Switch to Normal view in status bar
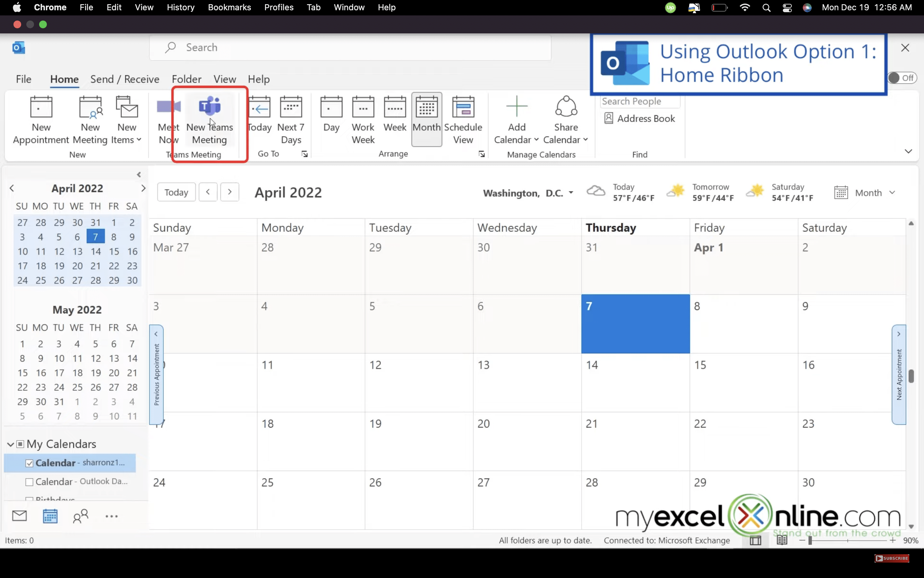Screen dimensions: 924x578 tap(755, 540)
